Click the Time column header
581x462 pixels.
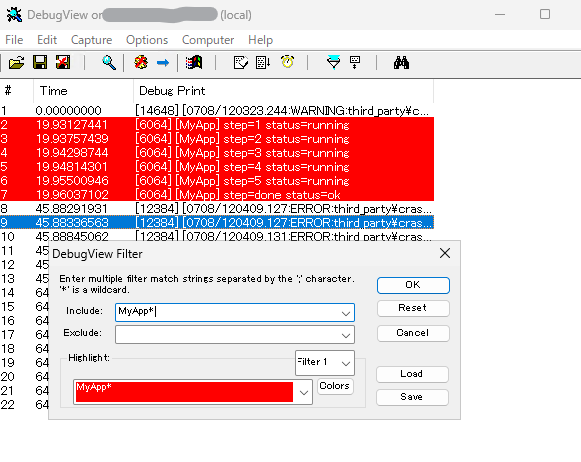coord(83,91)
